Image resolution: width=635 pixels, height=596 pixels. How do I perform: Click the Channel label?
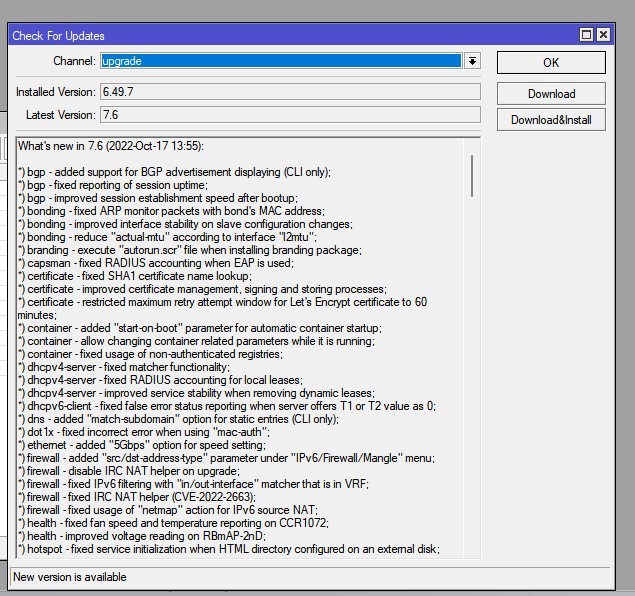75,61
